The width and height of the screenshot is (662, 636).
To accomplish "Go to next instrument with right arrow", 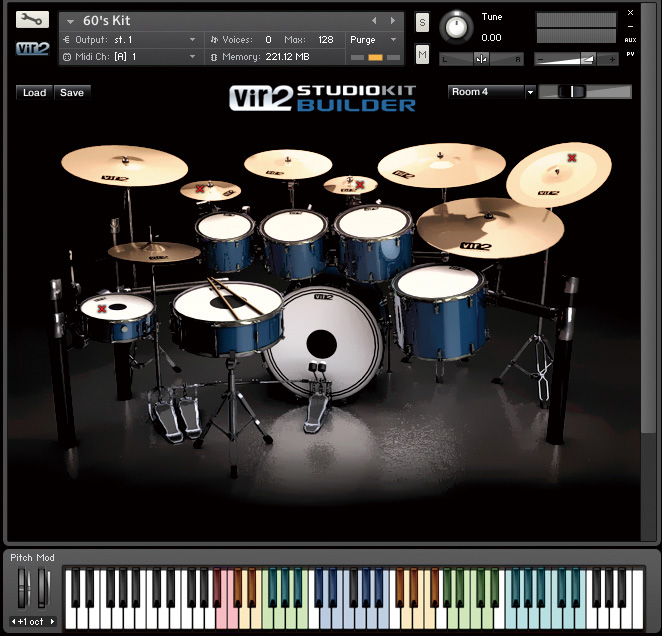I will [393, 20].
